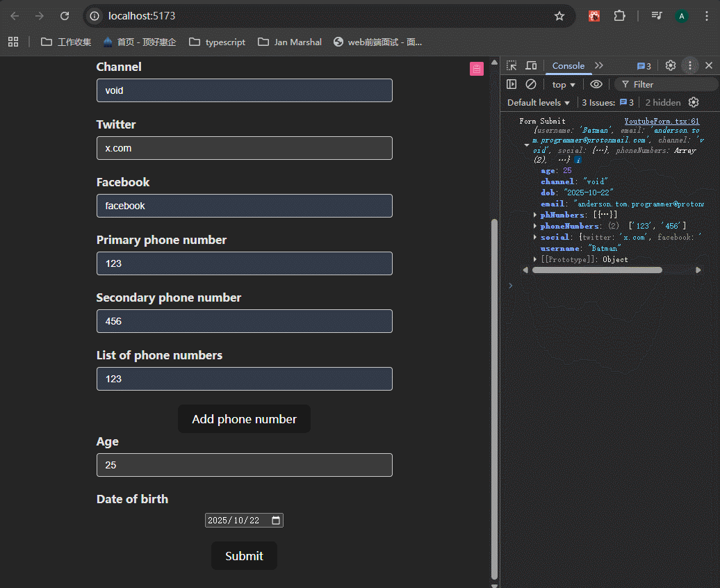Activate the inspect element picker
Screen dimensions: 720x588
(x=512, y=65)
